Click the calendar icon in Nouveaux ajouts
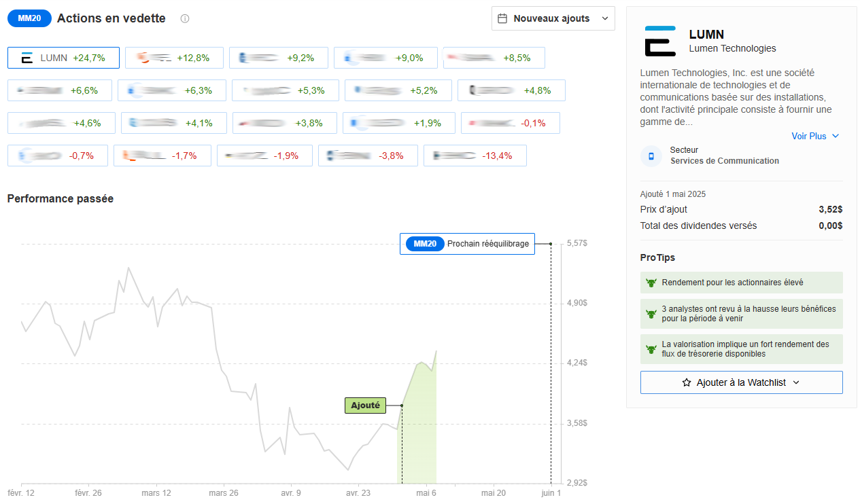This screenshot has width=860, height=504. (502, 18)
